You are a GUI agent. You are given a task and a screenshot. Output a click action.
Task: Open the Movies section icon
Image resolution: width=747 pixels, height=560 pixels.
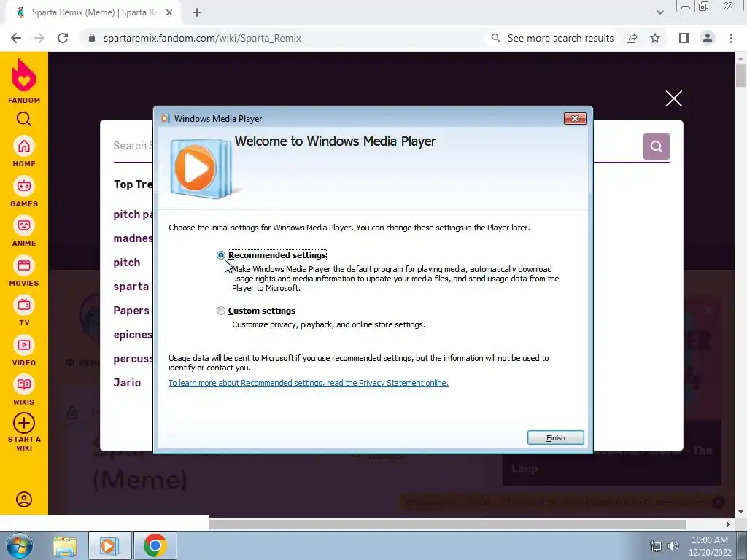[24, 265]
